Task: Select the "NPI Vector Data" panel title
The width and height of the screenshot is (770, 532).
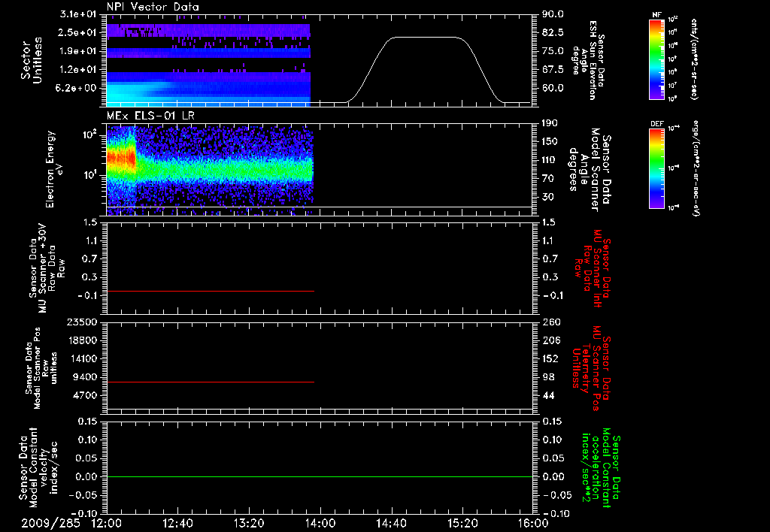Action: (x=153, y=7)
